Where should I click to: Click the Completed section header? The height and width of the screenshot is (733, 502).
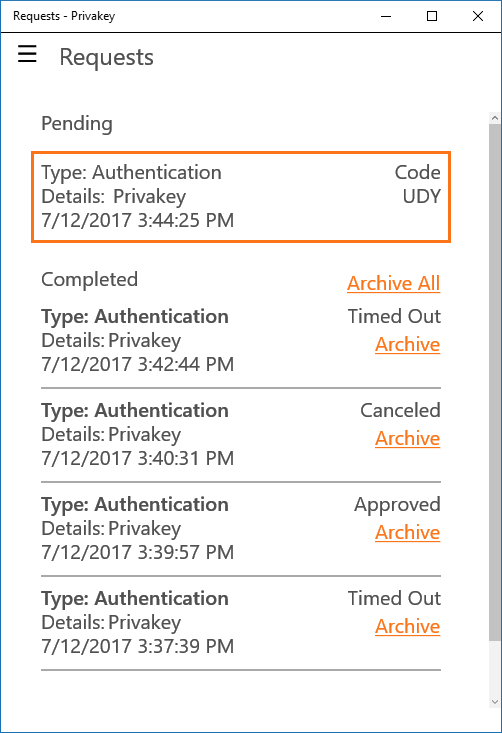tap(89, 280)
